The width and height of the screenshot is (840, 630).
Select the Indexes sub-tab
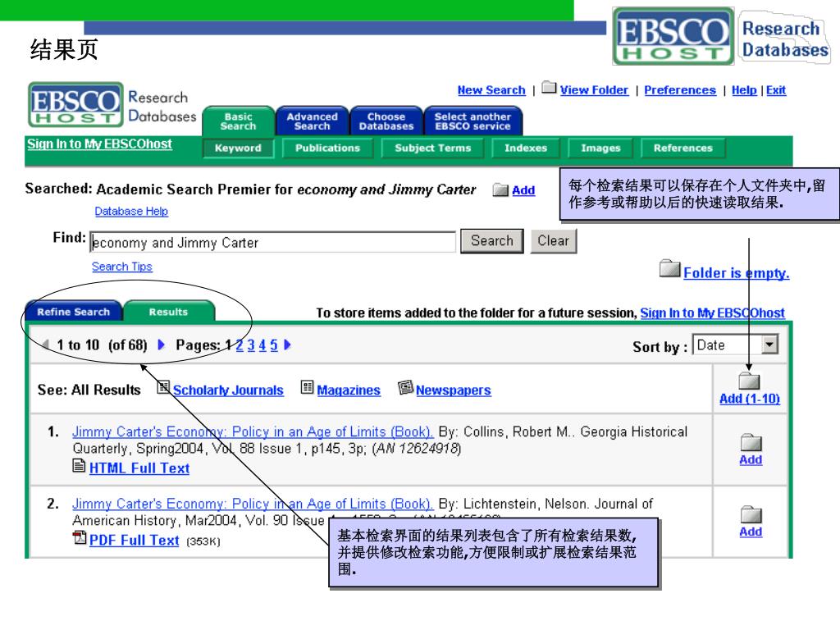526,148
